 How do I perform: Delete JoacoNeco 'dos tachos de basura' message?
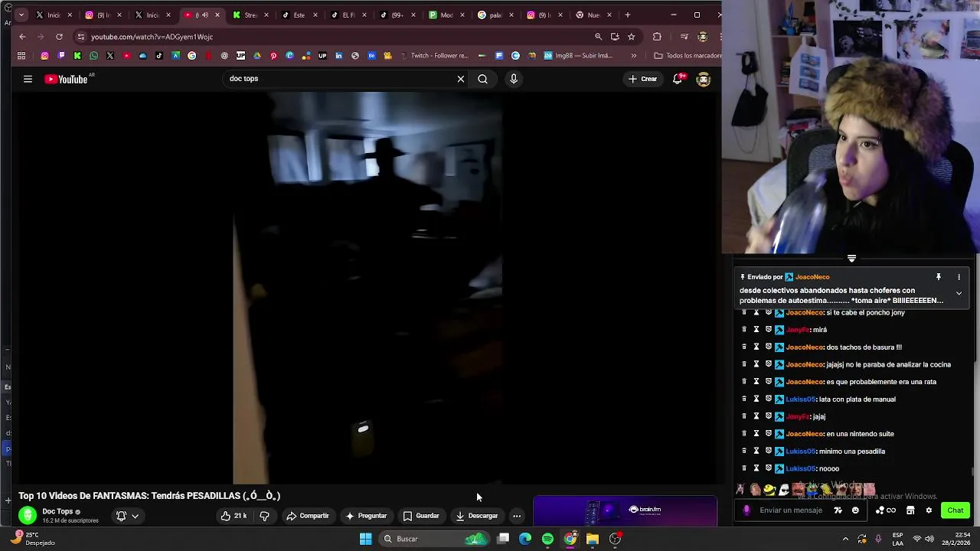pos(743,347)
